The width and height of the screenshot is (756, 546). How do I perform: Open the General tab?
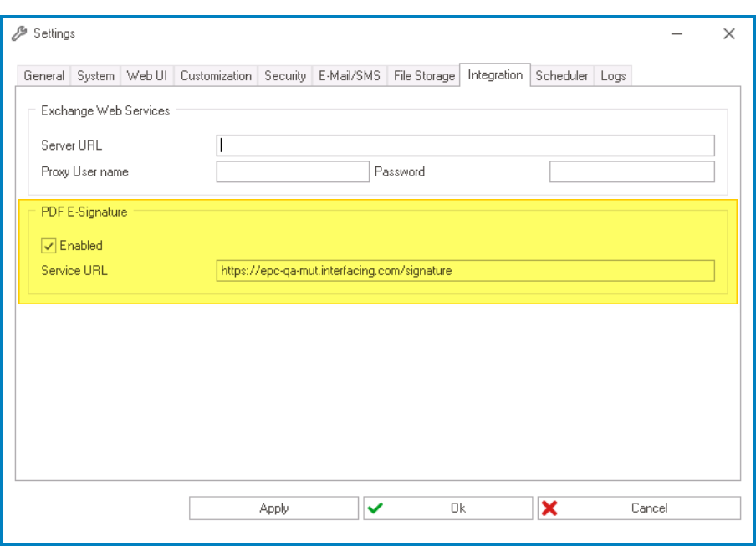[43, 75]
